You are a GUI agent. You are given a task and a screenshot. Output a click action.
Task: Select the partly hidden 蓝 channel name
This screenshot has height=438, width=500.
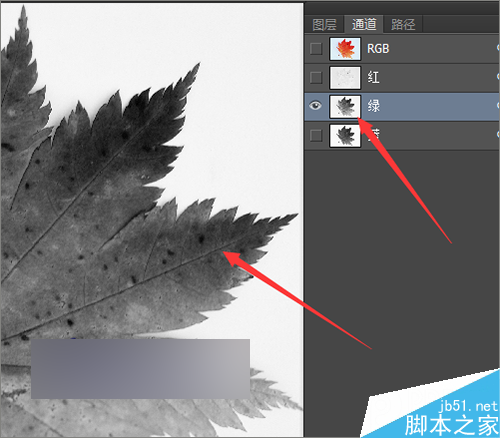coord(374,135)
